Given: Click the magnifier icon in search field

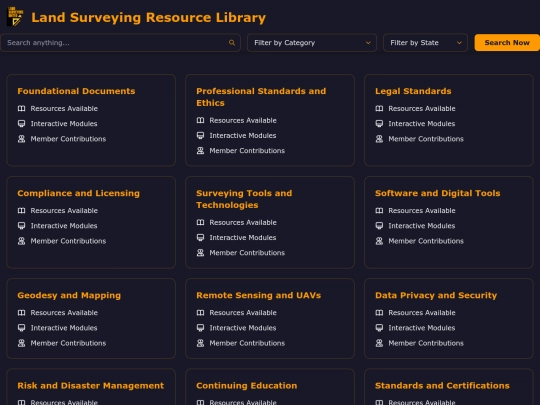Looking at the screenshot, I should tap(232, 43).
